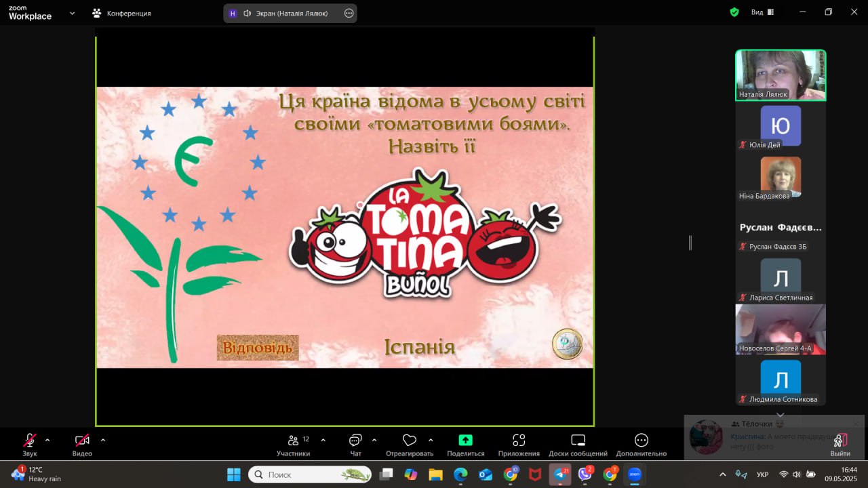Select Руслан Фадєєв 3Б participant tile
This screenshot has height=488, width=868.
[x=781, y=229]
